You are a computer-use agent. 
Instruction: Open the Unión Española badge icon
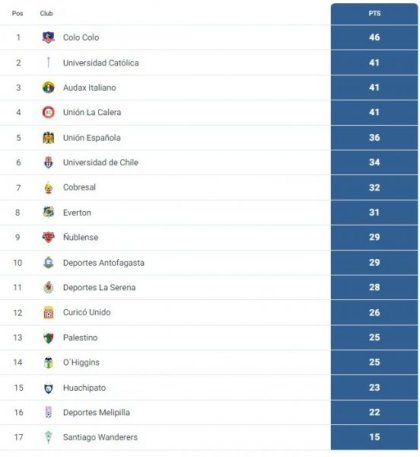(x=48, y=138)
